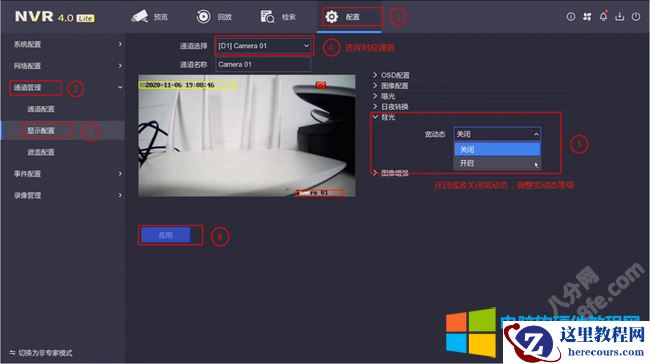650x364 pixels.
Task: Collapse the 背光 backlight section
Action: click(x=384, y=117)
